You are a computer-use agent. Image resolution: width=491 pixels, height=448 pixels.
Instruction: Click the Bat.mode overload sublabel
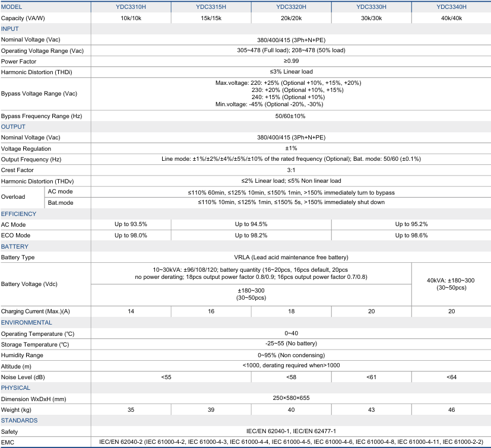[61, 202]
